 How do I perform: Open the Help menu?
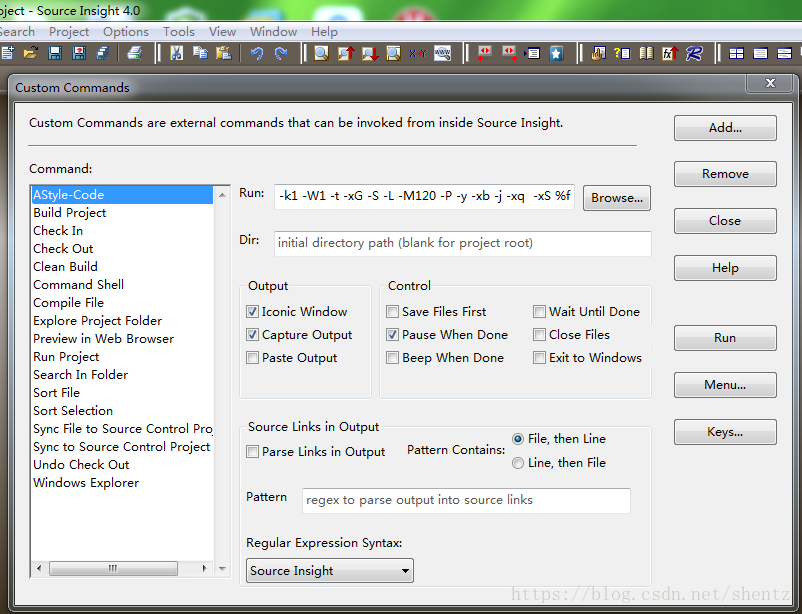324,32
